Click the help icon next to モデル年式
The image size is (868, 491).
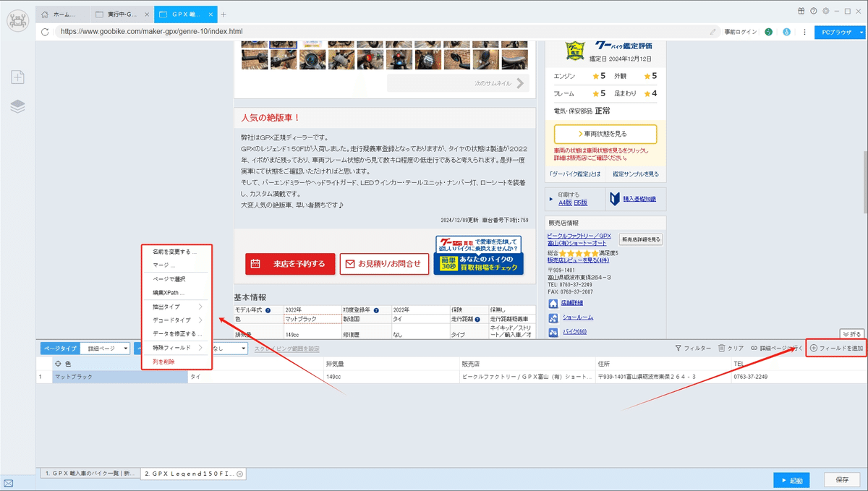(268, 310)
